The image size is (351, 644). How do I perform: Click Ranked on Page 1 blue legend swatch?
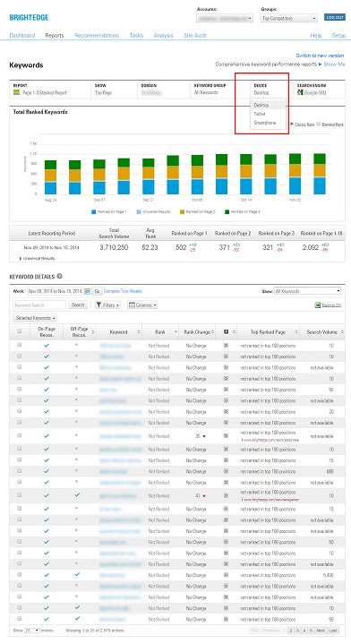pos(94,212)
